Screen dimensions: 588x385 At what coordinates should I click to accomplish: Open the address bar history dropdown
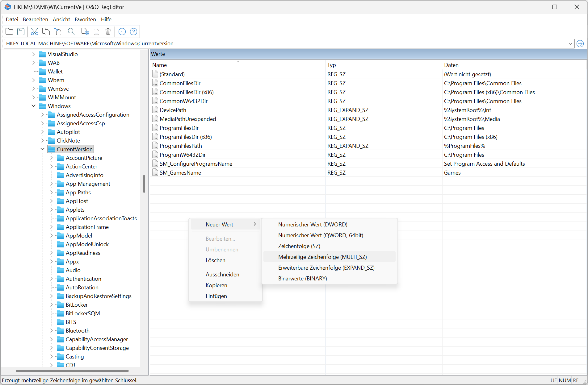click(570, 43)
